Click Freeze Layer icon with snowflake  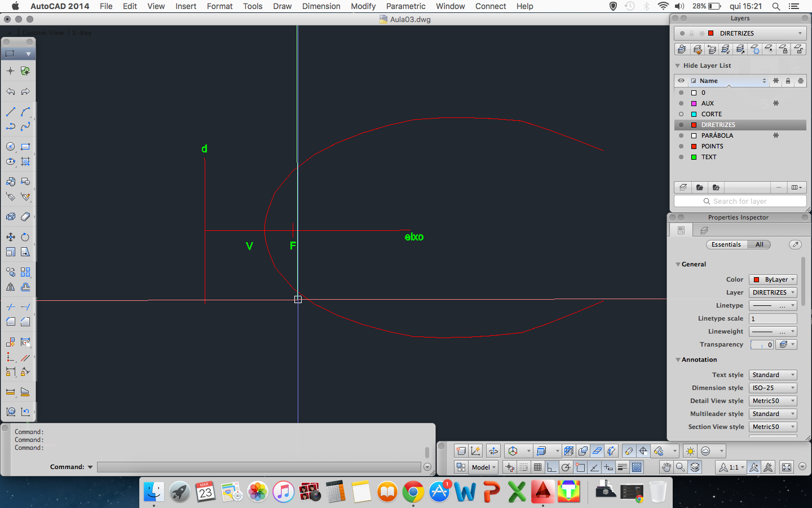756,50
